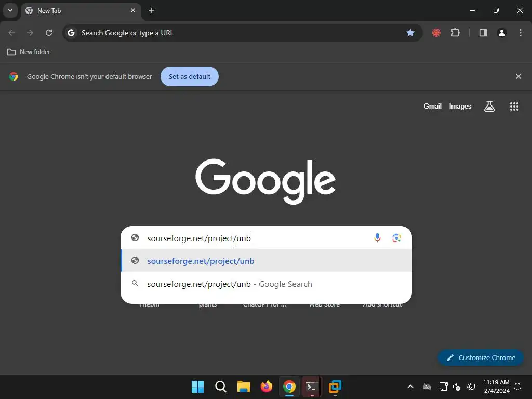This screenshot has width=532, height=399.
Task: Start voice search with microphone
Action: (377, 238)
